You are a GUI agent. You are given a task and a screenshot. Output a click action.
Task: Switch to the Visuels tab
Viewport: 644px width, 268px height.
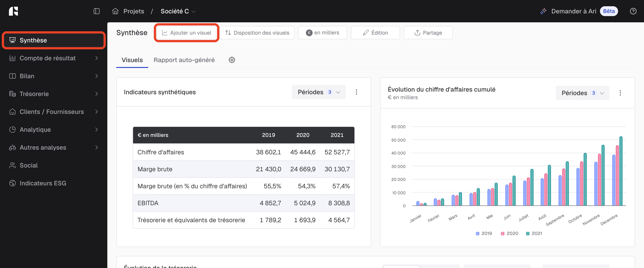point(132,60)
